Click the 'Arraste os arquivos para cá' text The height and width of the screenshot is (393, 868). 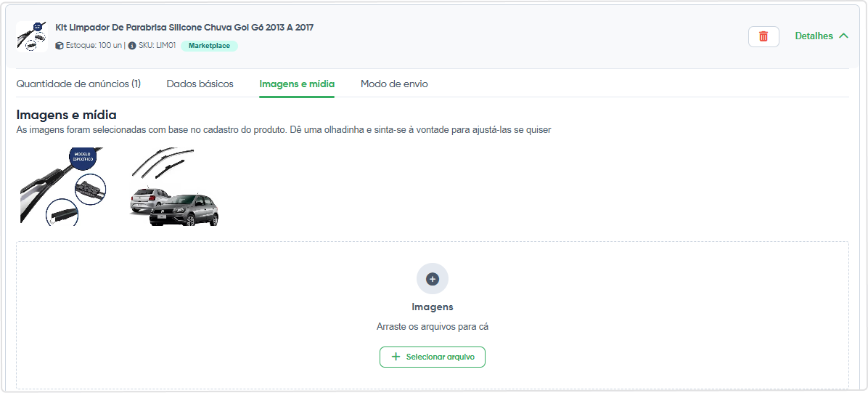point(433,327)
